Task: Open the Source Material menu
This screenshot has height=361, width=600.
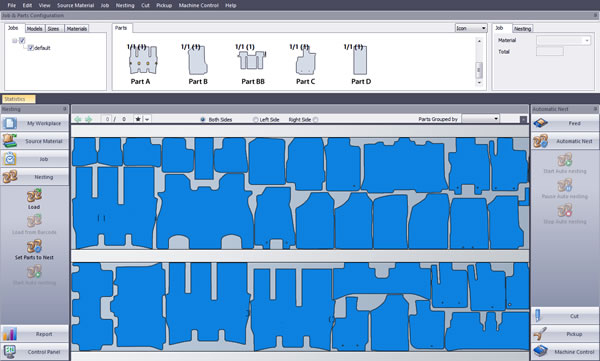Action: [x=75, y=5]
